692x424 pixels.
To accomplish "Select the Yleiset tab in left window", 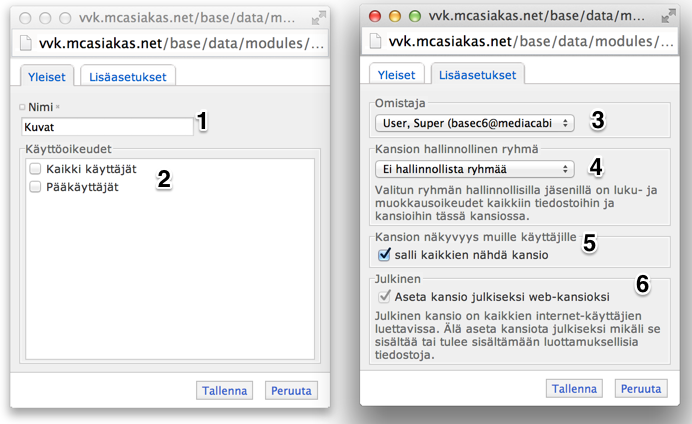I will tap(47, 76).
